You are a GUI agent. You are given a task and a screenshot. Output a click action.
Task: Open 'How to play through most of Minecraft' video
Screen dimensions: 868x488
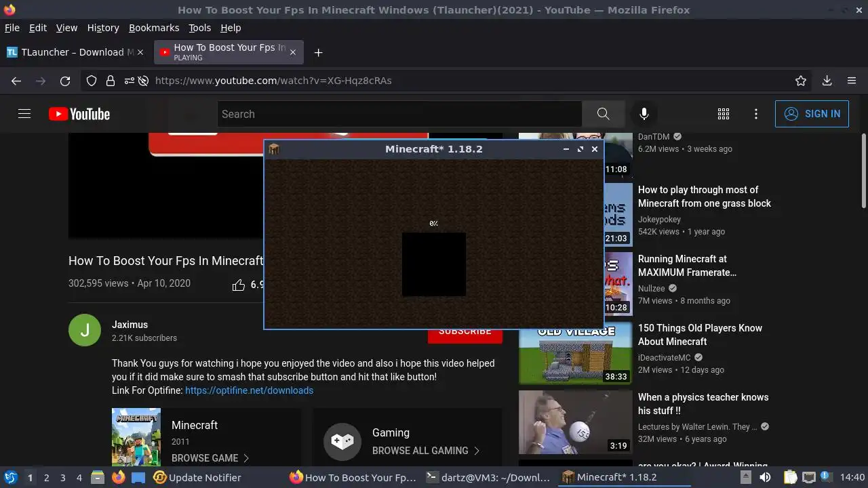pyautogui.click(x=705, y=197)
